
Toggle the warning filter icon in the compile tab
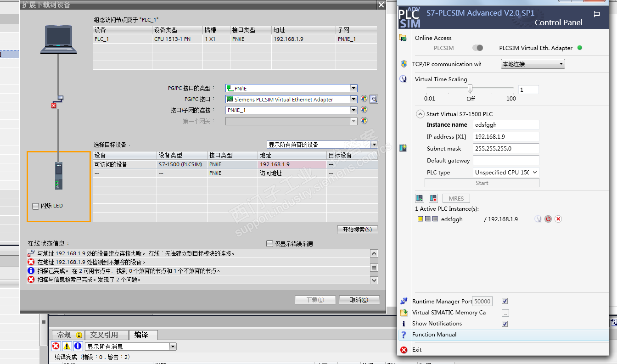click(x=67, y=347)
